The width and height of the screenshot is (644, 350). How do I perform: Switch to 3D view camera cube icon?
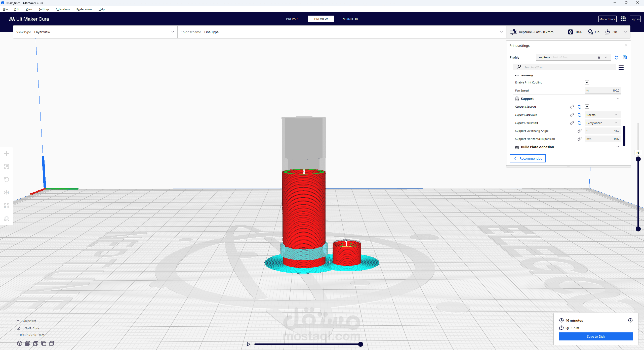pos(20,343)
